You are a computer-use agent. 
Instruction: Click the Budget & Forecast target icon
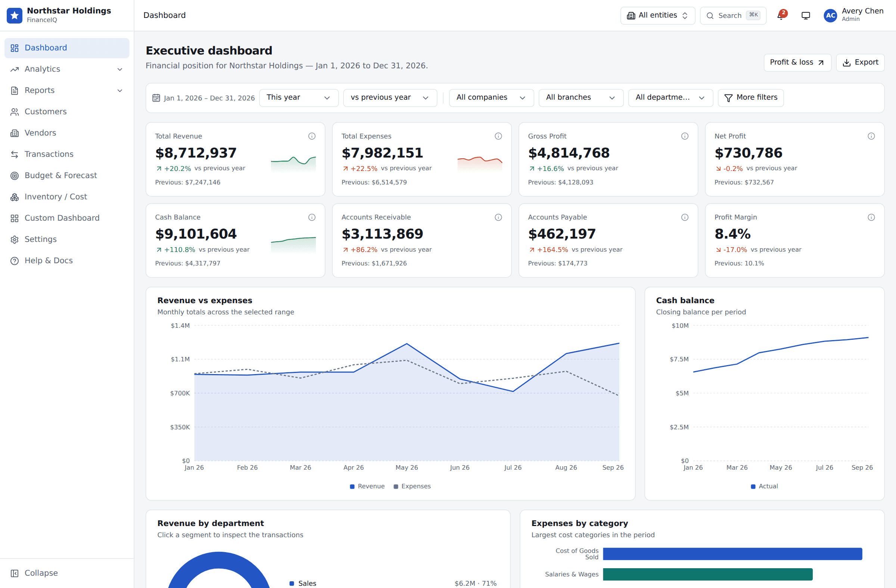tap(14, 175)
